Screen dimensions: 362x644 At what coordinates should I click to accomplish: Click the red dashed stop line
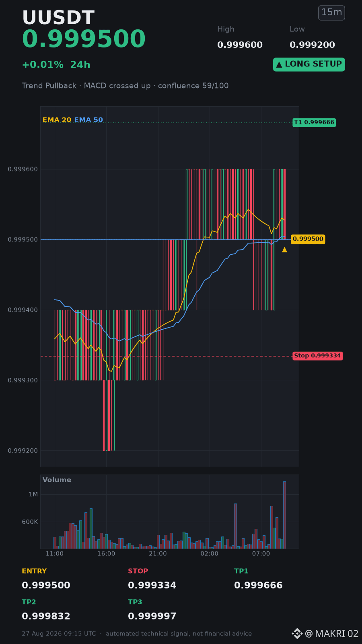pyautogui.click(x=166, y=356)
